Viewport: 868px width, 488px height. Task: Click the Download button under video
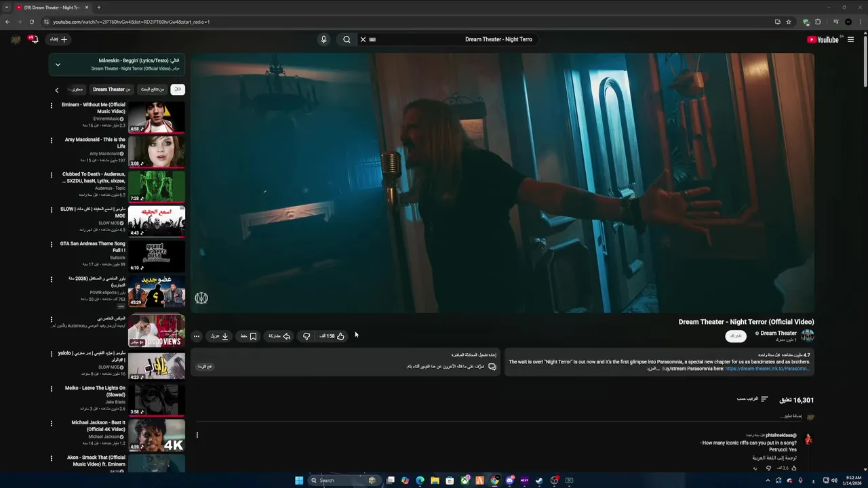(x=219, y=336)
